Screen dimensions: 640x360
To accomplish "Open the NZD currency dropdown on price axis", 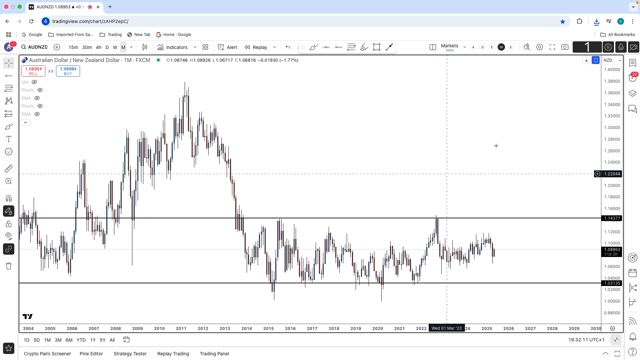I will (x=612, y=60).
